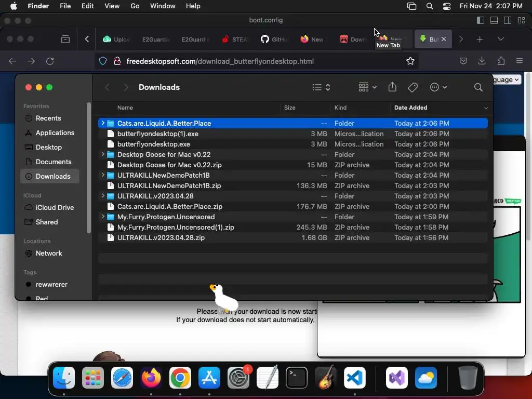The image size is (532, 399).
Task: Select butterflyondesktop.exe file
Action: (293, 144)
